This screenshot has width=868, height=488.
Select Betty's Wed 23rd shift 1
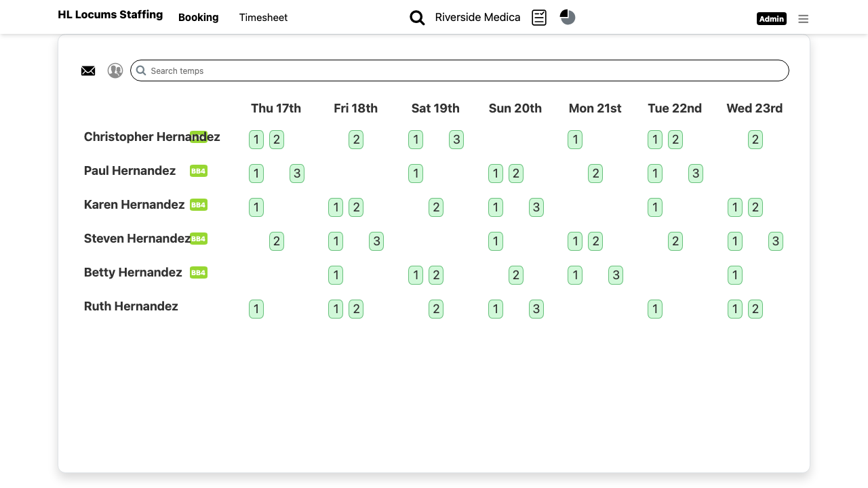coord(735,275)
